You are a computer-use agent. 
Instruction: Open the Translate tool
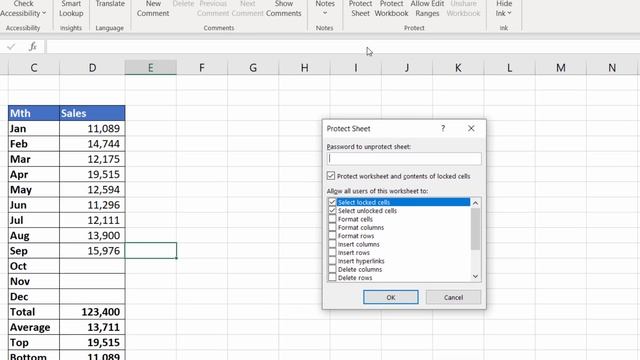pos(110,5)
